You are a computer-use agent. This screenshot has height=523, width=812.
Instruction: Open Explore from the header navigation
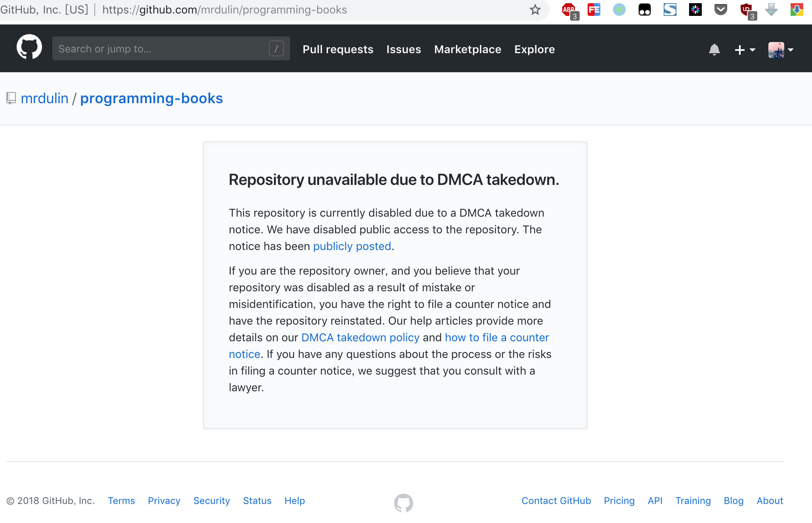click(534, 49)
